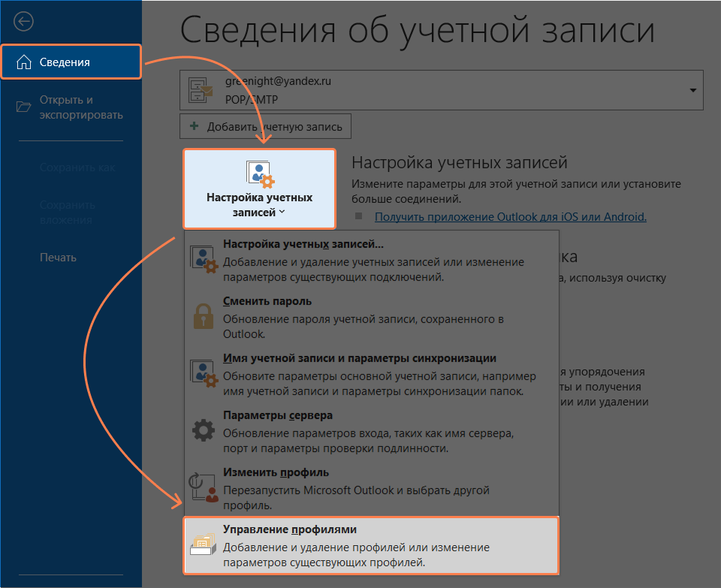This screenshot has height=588, width=721.
Task: Expand the account selector dropdown arrow
Action: click(692, 90)
